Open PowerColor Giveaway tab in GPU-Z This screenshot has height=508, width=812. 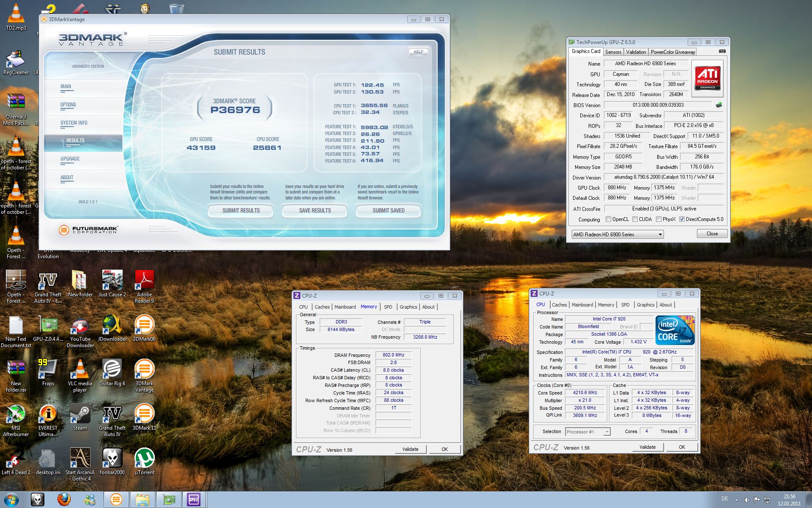pyautogui.click(x=672, y=52)
